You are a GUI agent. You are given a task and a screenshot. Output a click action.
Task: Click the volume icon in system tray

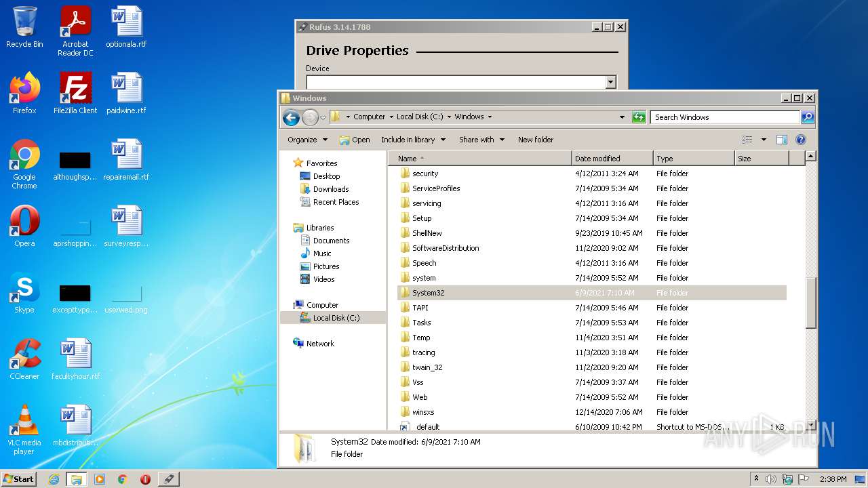pyautogui.click(x=771, y=479)
